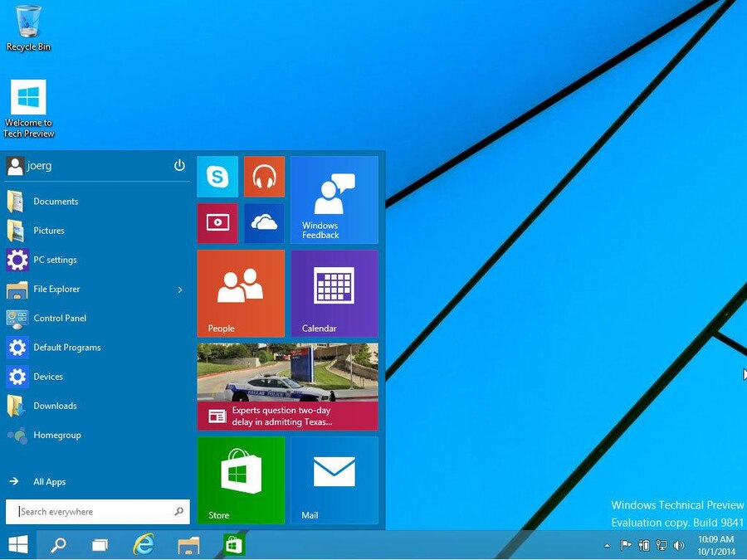
Task: Expand the All Apps list
Action: click(49, 481)
